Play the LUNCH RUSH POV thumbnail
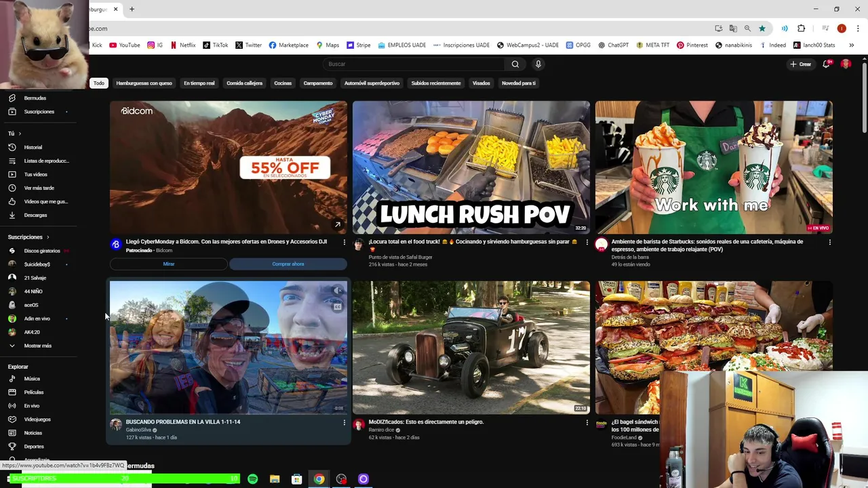Screen dimensions: 868x488 (x=471, y=167)
